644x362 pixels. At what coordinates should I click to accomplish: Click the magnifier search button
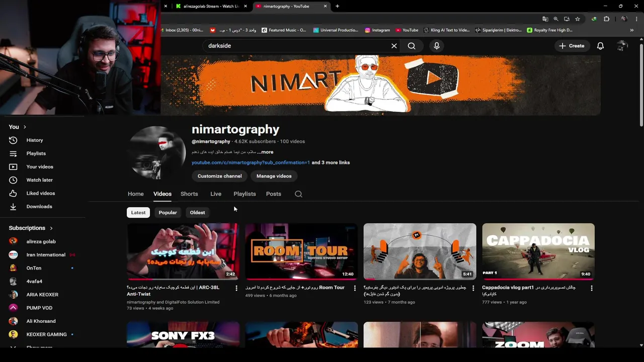click(x=412, y=46)
